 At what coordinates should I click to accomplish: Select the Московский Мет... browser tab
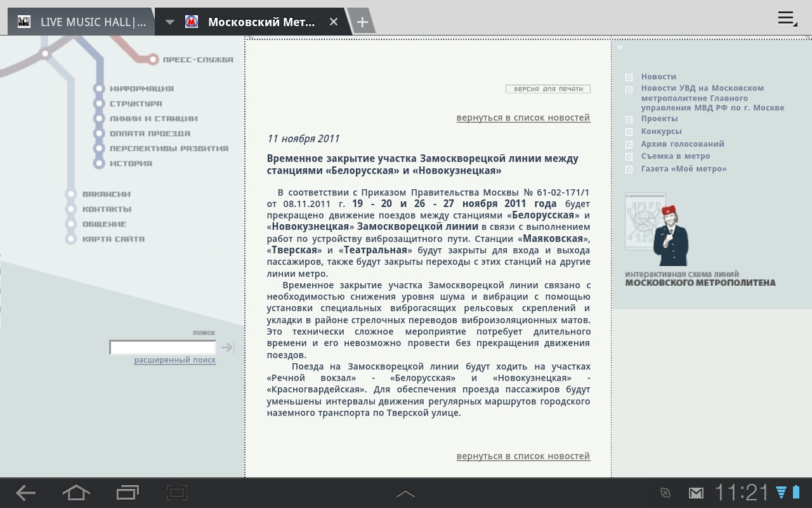coord(254,22)
